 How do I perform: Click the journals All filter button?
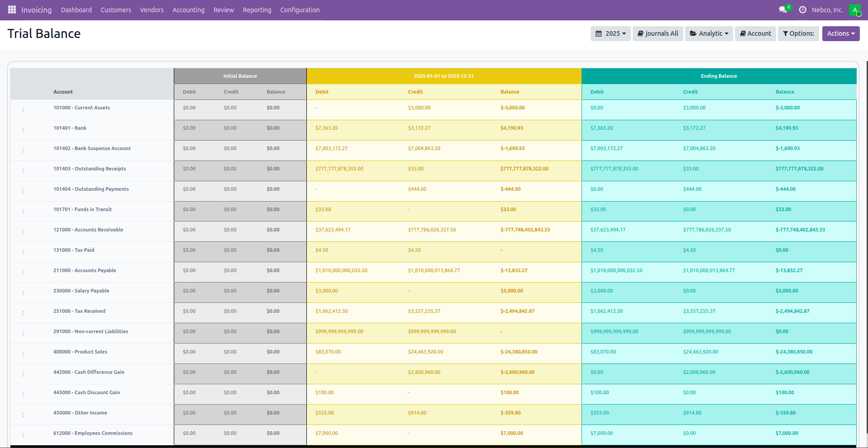[x=658, y=33]
